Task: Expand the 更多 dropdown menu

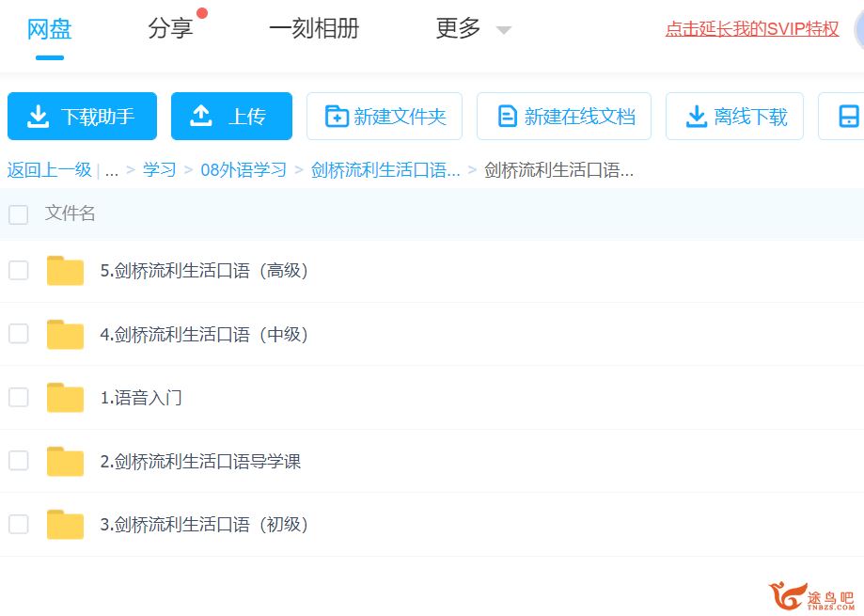Action: tap(473, 29)
